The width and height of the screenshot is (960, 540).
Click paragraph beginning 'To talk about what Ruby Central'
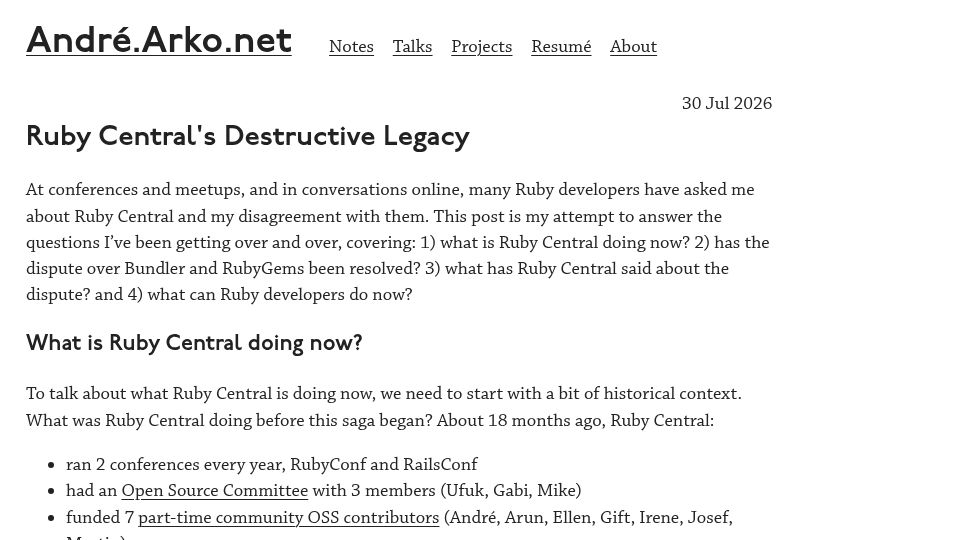[384, 407]
